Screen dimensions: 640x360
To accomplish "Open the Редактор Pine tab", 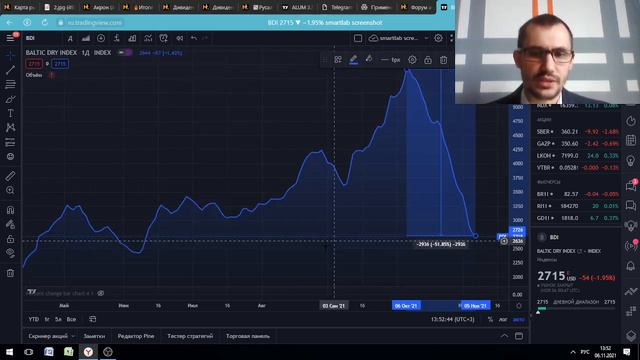I will point(136,336).
